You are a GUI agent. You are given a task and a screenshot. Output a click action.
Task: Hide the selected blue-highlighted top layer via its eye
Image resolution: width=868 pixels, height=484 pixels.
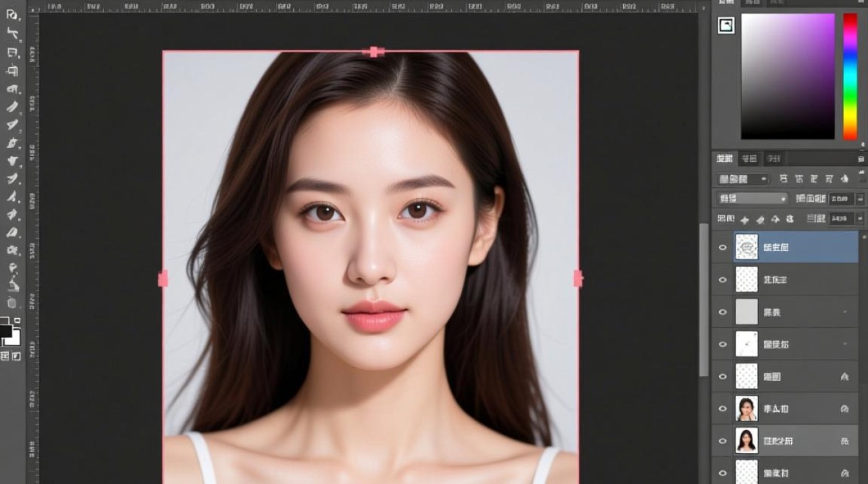[x=723, y=247]
